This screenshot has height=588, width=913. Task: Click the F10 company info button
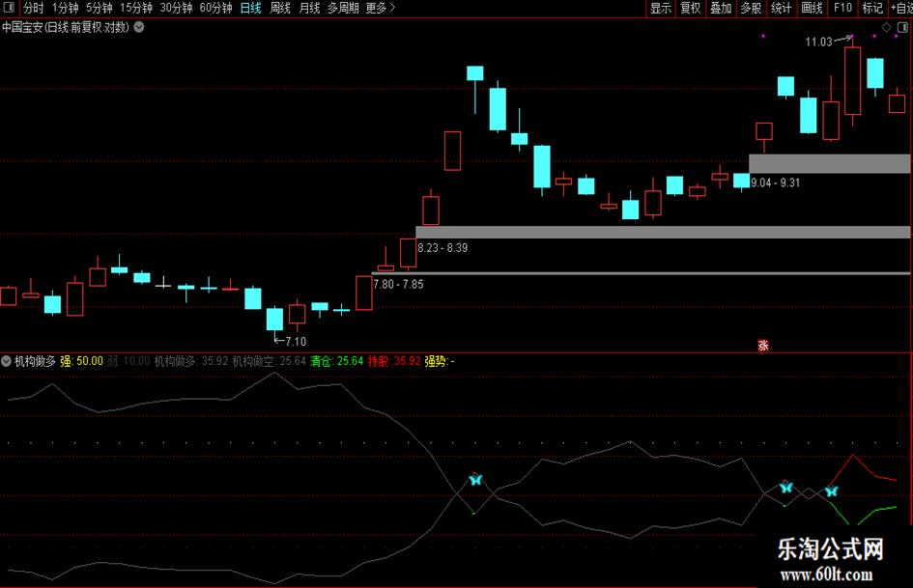pos(842,8)
